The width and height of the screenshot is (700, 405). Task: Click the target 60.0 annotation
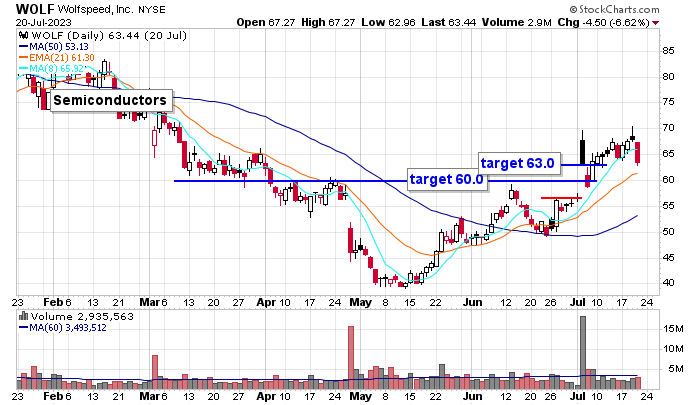click(447, 179)
